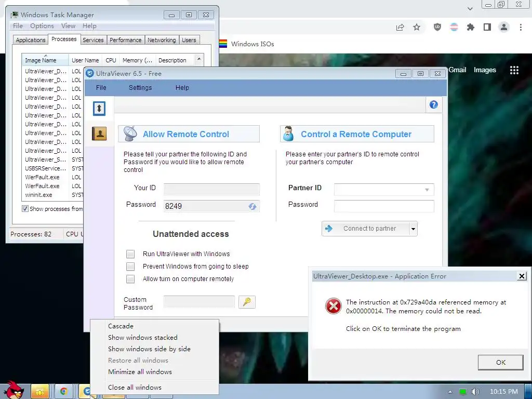The height and width of the screenshot is (399, 532).
Task: Select Show windows side by side
Action: coord(154,349)
